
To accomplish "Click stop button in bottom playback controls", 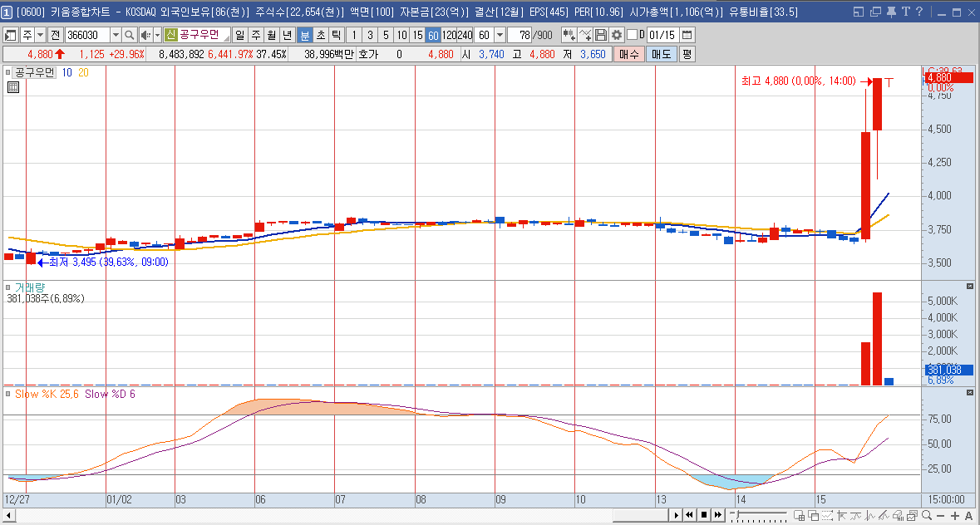I will coord(704,515).
